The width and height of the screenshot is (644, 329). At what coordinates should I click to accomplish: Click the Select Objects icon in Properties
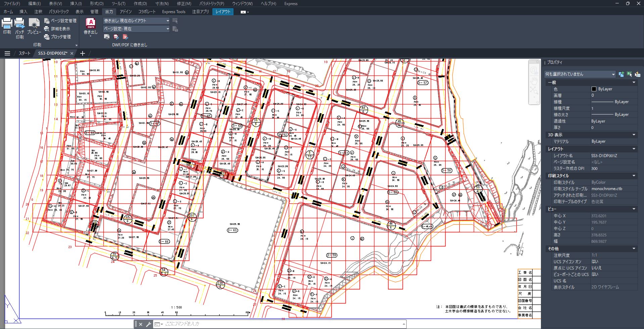(x=629, y=74)
